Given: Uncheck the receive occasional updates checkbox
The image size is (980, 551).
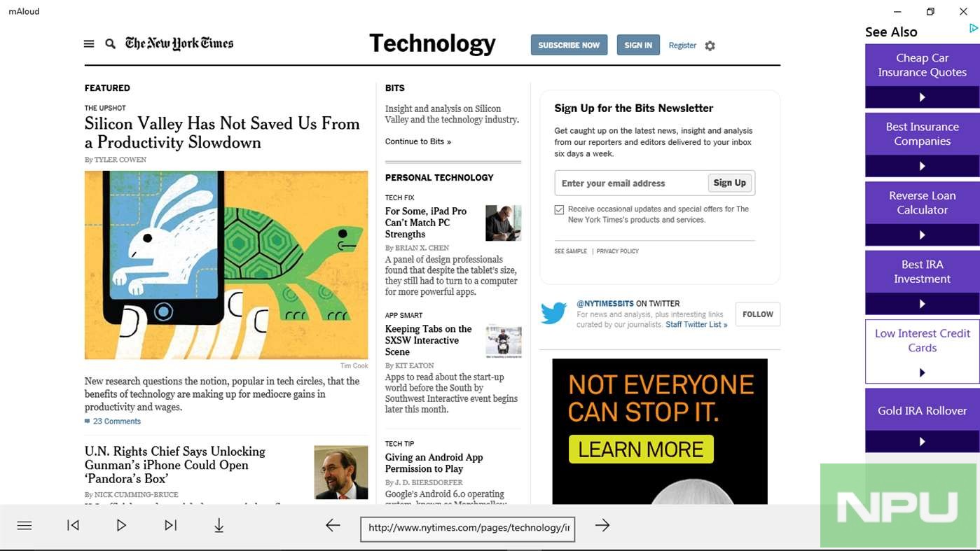Looking at the screenshot, I should (559, 209).
